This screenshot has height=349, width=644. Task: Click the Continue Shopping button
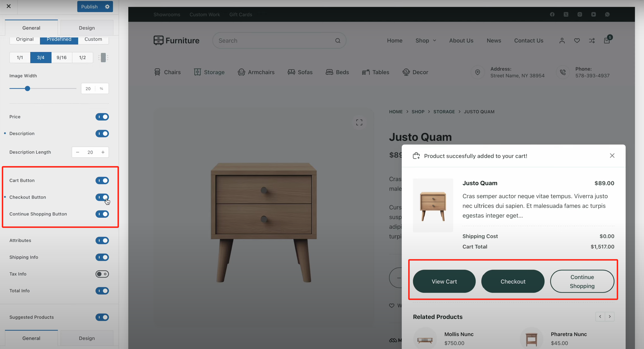[582, 281]
